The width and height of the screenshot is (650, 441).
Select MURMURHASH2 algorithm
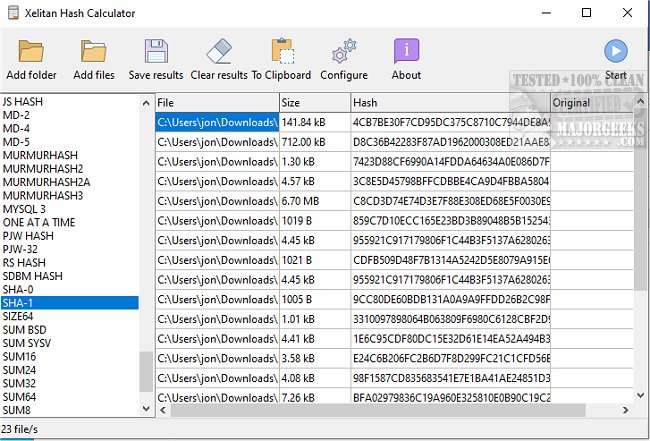click(43, 169)
